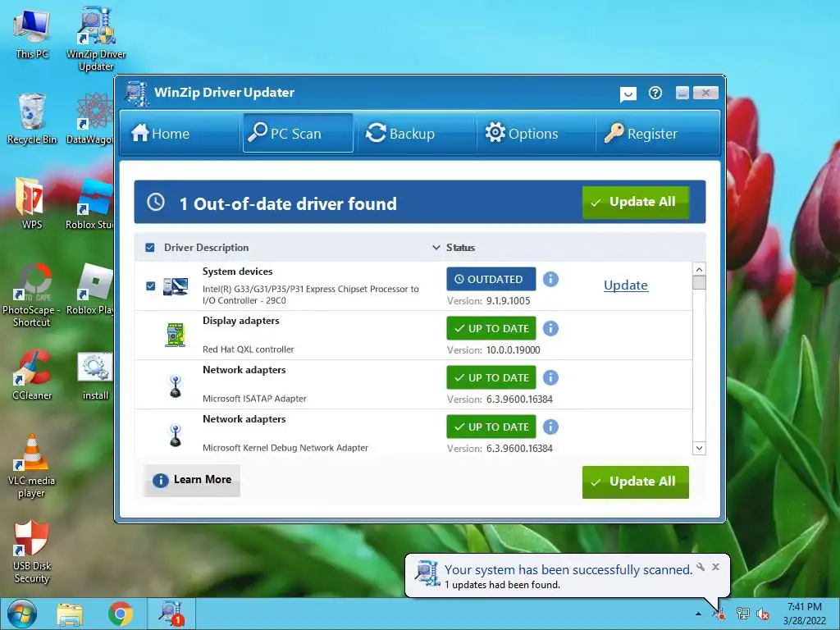Screen dimensions: 840x630
Task: Open the Register tab
Action: [641, 134]
